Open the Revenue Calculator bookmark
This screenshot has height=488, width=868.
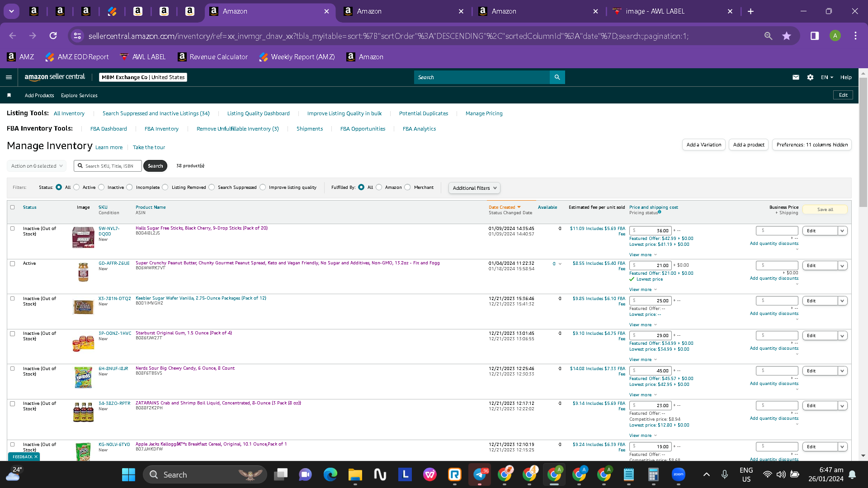point(213,57)
